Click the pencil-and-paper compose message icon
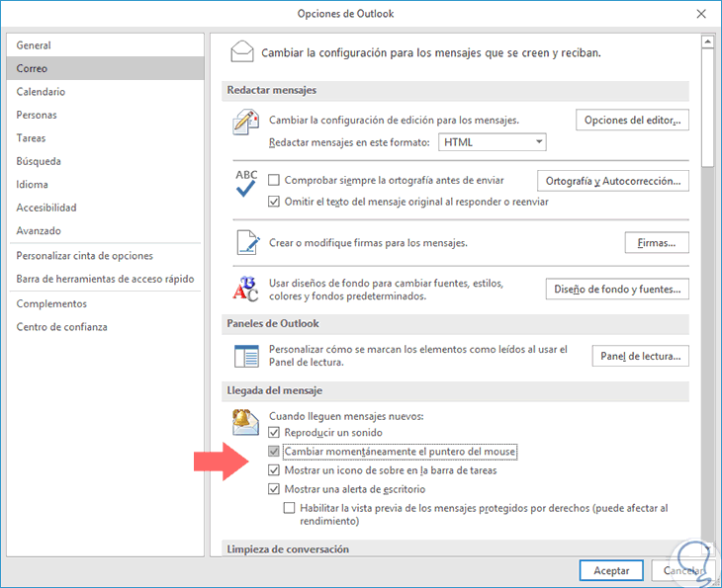Image resolution: width=722 pixels, height=588 pixels. [x=245, y=122]
